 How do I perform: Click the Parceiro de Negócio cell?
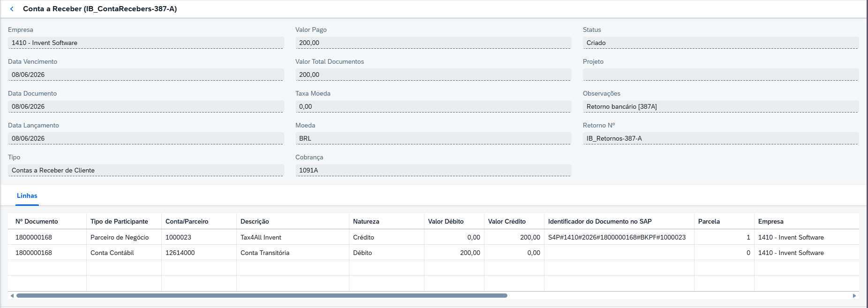[124, 237]
